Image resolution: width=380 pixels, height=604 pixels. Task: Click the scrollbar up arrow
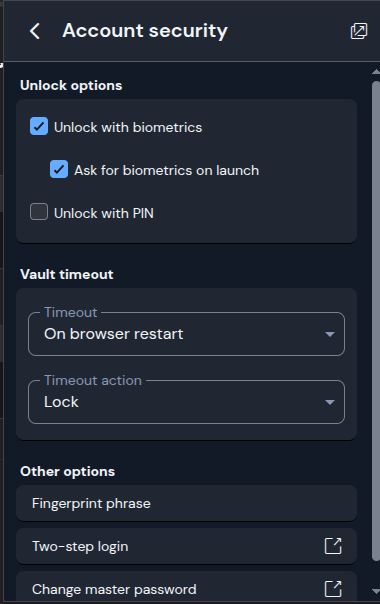coord(376,72)
